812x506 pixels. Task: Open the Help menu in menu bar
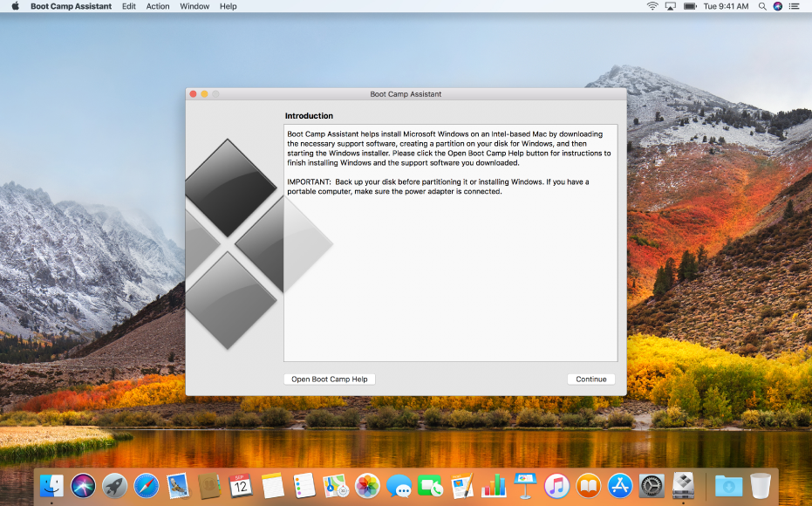(228, 6)
